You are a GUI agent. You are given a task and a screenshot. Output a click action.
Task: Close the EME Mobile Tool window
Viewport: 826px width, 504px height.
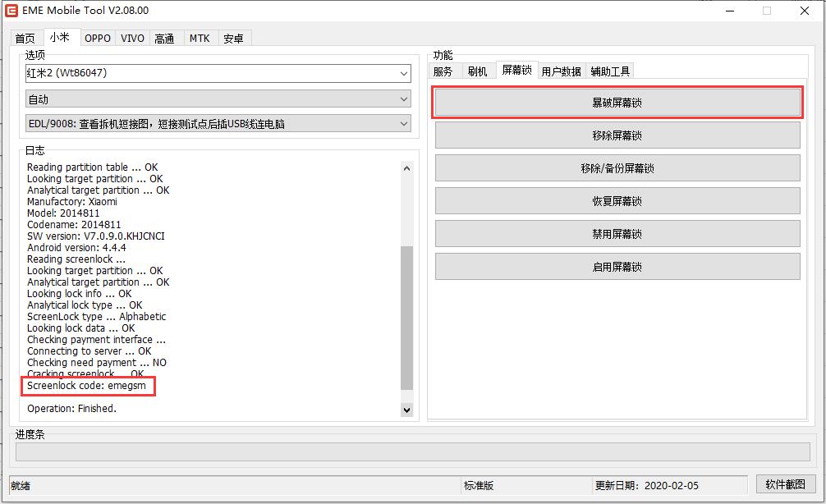[805, 11]
